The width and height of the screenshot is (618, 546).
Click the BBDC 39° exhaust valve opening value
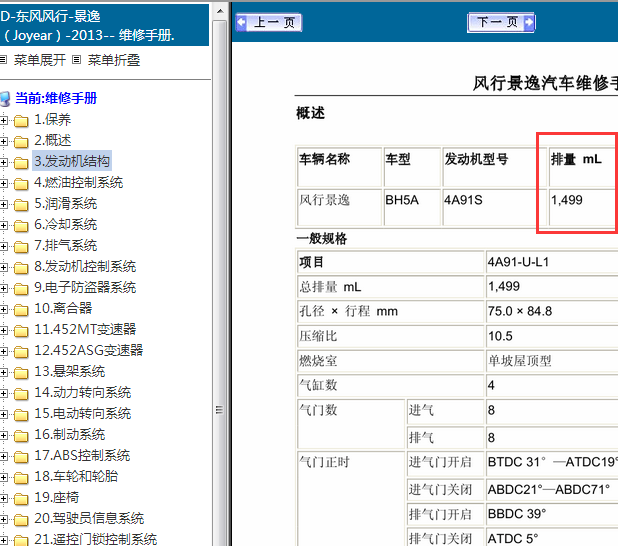coord(517,514)
